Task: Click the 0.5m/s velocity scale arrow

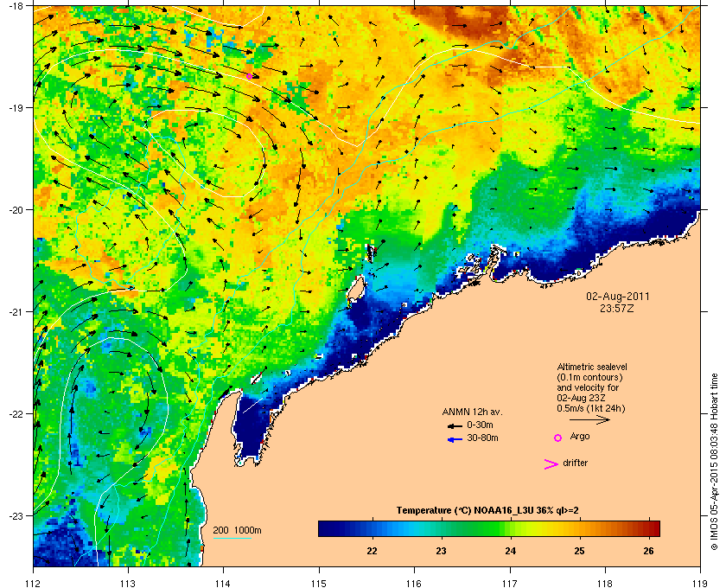Action: click(589, 420)
